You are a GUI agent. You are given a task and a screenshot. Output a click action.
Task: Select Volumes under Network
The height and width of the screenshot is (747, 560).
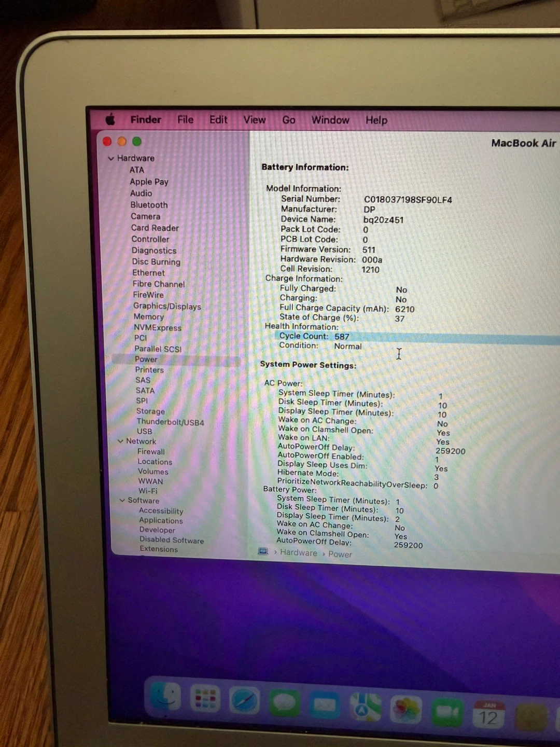point(153,472)
